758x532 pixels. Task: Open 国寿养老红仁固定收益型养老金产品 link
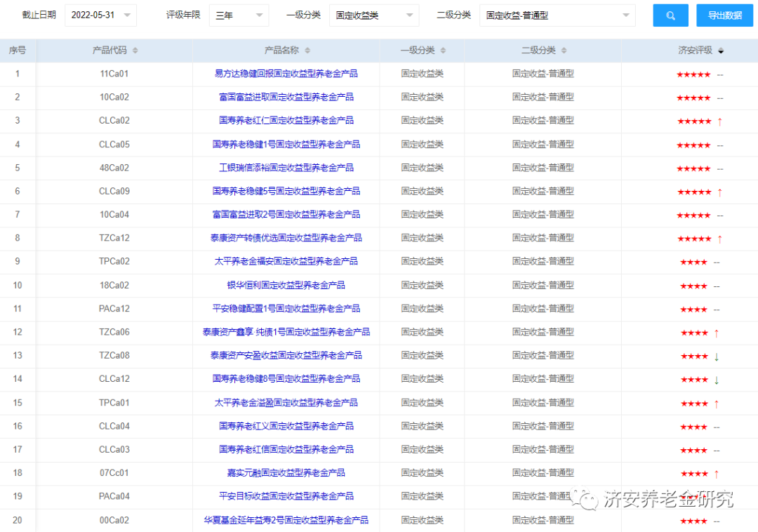[x=286, y=120]
